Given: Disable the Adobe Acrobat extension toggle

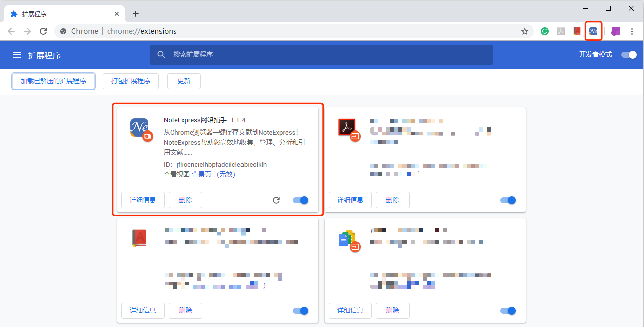Looking at the screenshot, I should [508, 200].
